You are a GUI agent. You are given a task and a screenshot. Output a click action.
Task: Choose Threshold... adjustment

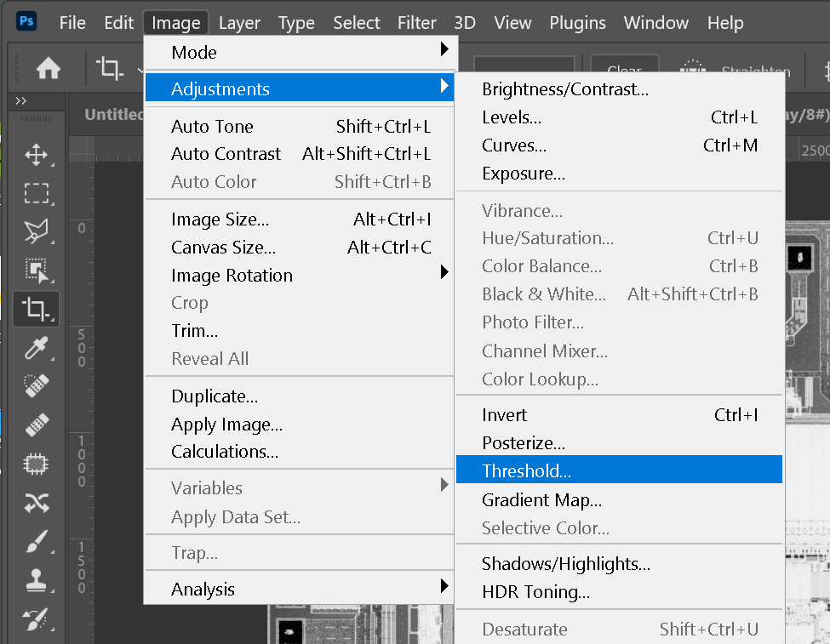click(619, 470)
